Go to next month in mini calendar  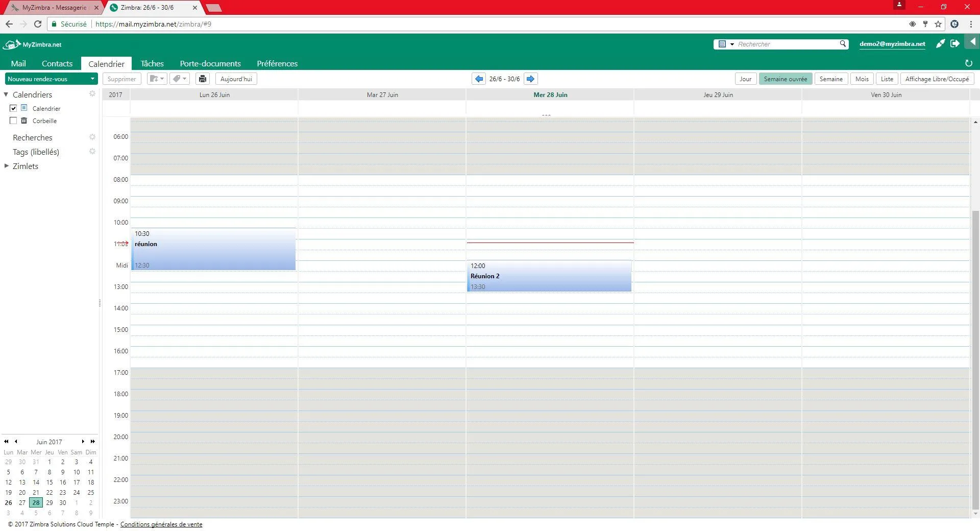83,442
